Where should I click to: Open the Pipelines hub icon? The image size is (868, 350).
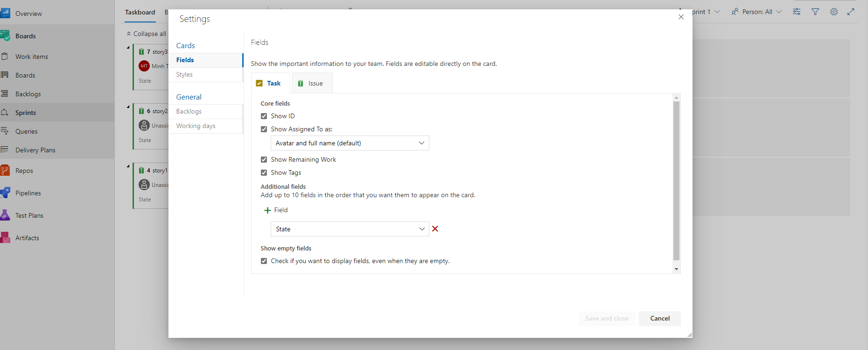coord(5,193)
